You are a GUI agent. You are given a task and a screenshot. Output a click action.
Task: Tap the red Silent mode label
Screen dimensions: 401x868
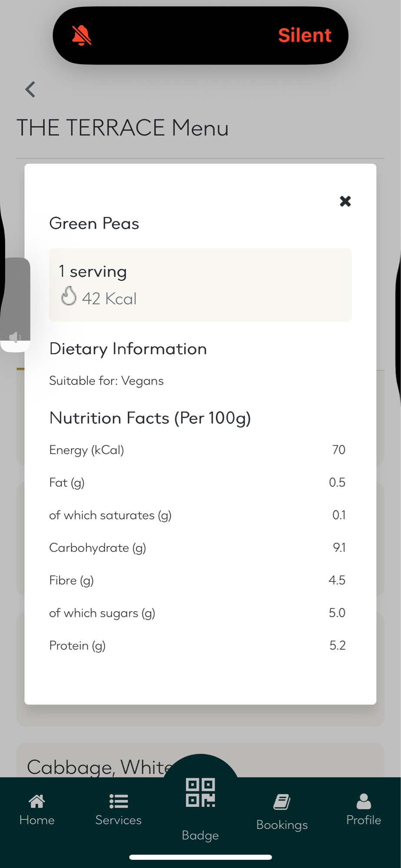(x=305, y=35)
